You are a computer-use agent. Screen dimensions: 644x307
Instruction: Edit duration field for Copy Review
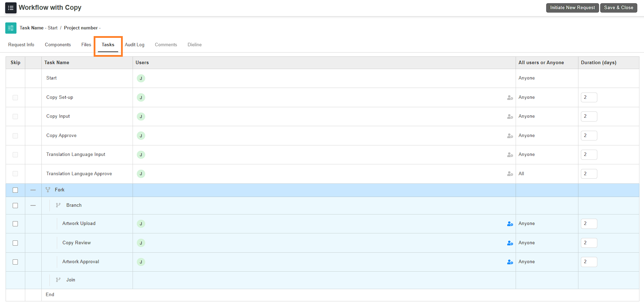click(589, 243)
